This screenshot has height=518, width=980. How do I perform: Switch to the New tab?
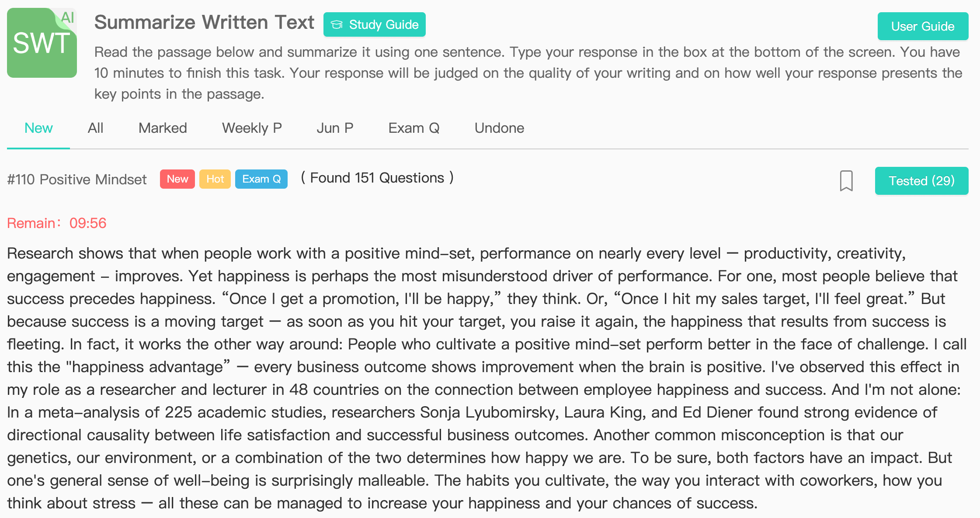pyautogui.click(x=38, y=128)
